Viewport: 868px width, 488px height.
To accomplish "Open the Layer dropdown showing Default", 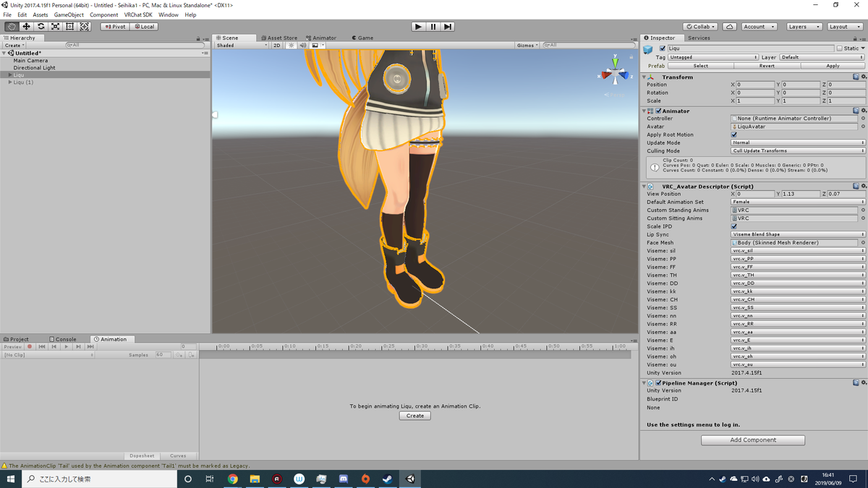I will [822, 57].
